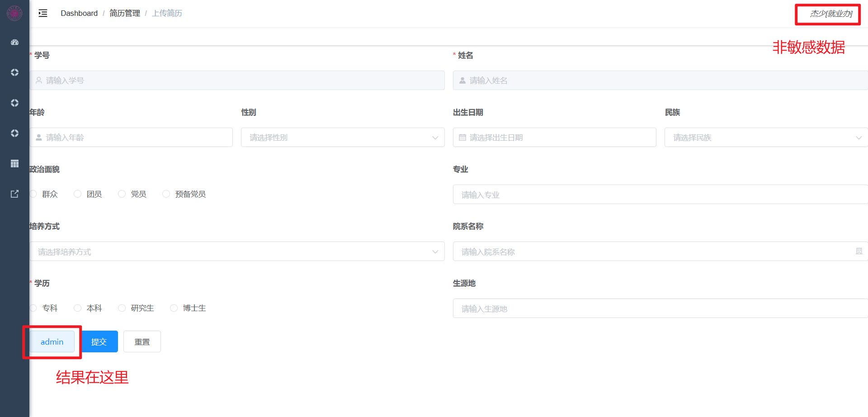Open the 出生日期 date picker
The width and height of the screenshot is (868, 417).
[x=554, y=137]
